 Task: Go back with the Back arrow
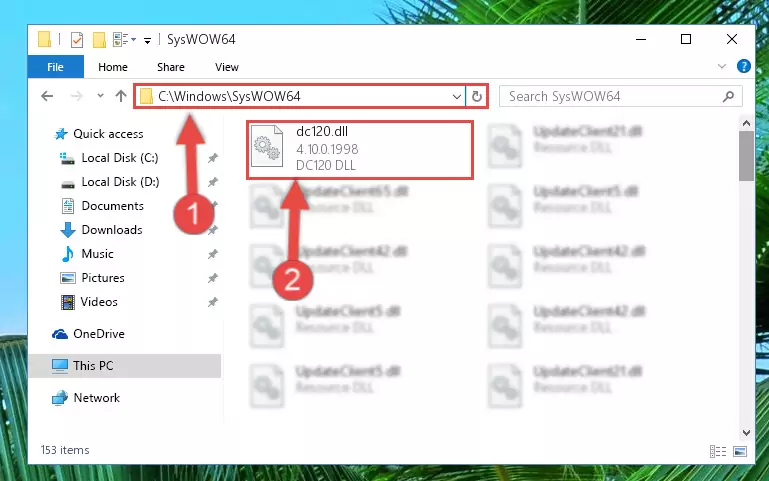tap(47, 96)
